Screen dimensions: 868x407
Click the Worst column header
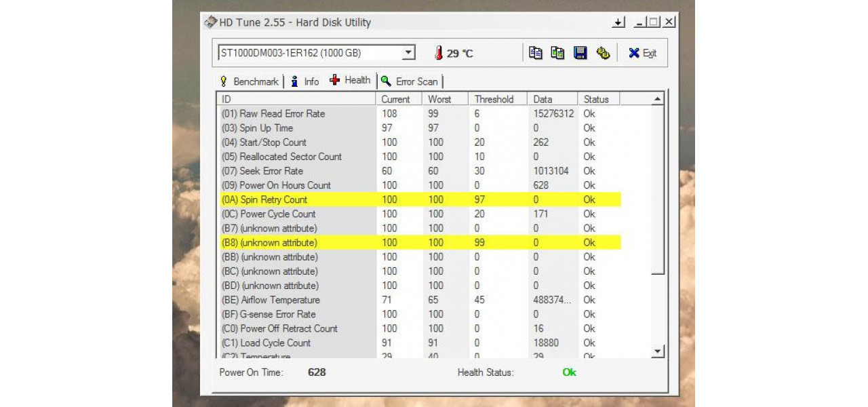[x=446, y=99]
